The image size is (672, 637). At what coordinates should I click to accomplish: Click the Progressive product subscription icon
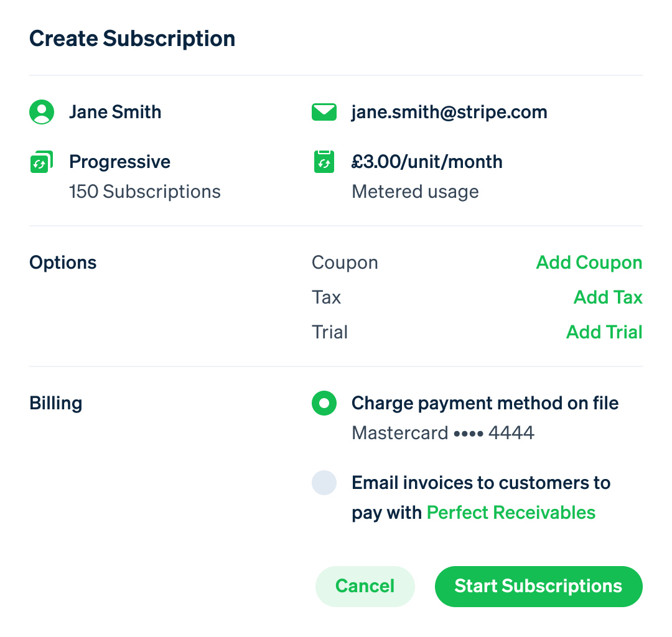point(42,162)
